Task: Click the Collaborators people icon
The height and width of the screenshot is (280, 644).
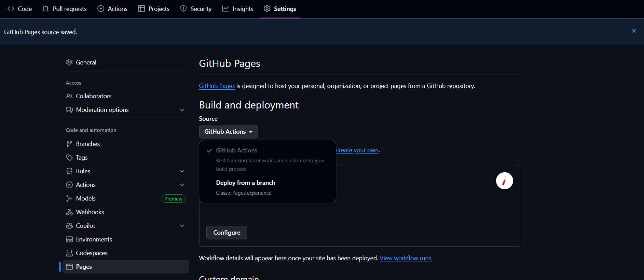Action: pyautogui.click(x=69, y=96)
